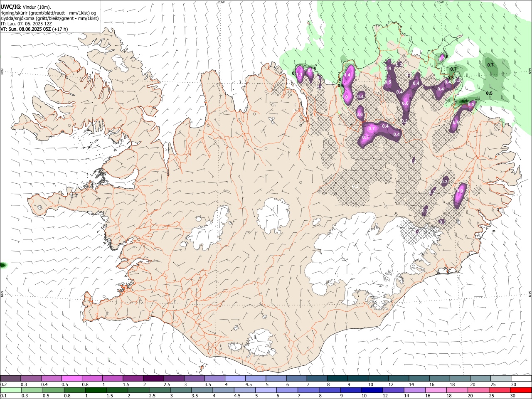Click the palest green 0.1 rain legend swatch
The height and width of the screenshot is (399, 532).
point(10,390)
